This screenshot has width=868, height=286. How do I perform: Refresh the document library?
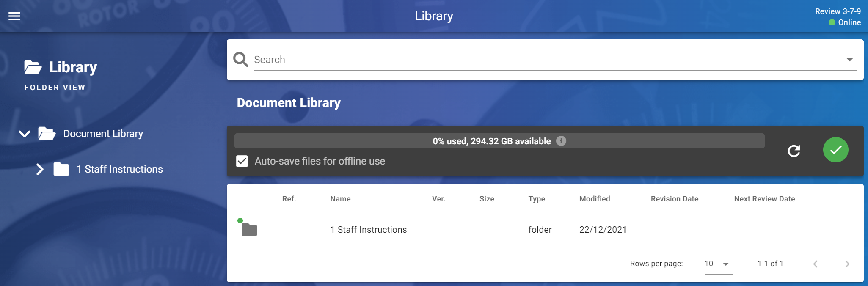tap(794, 151)
